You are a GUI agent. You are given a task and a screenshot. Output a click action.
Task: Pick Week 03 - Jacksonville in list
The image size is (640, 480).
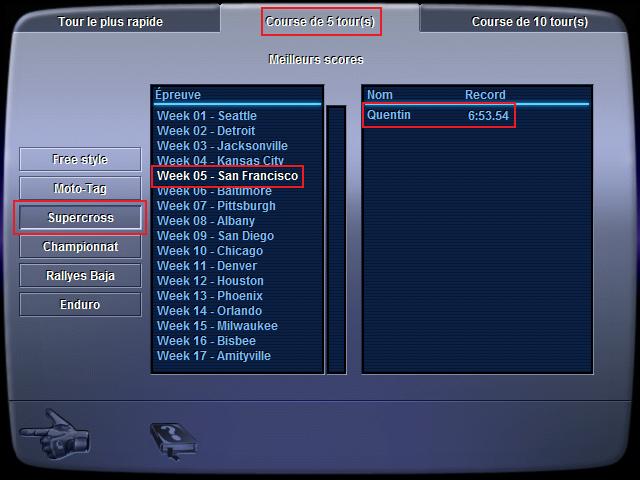[x=222, y=146]
